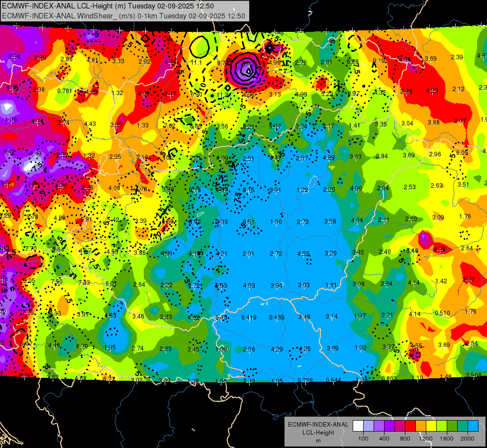Click the wind shear value 2.01

point(248,254)
